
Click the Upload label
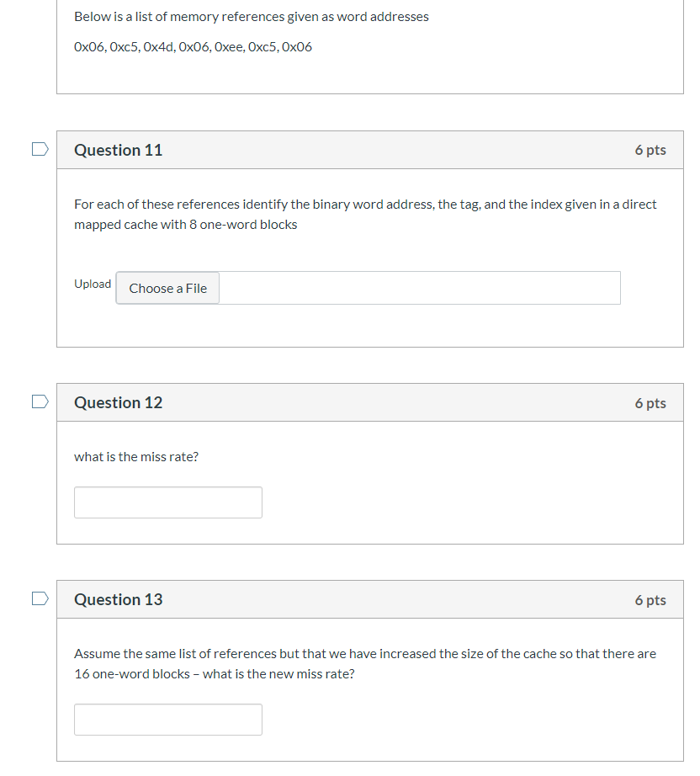point(93,284)
